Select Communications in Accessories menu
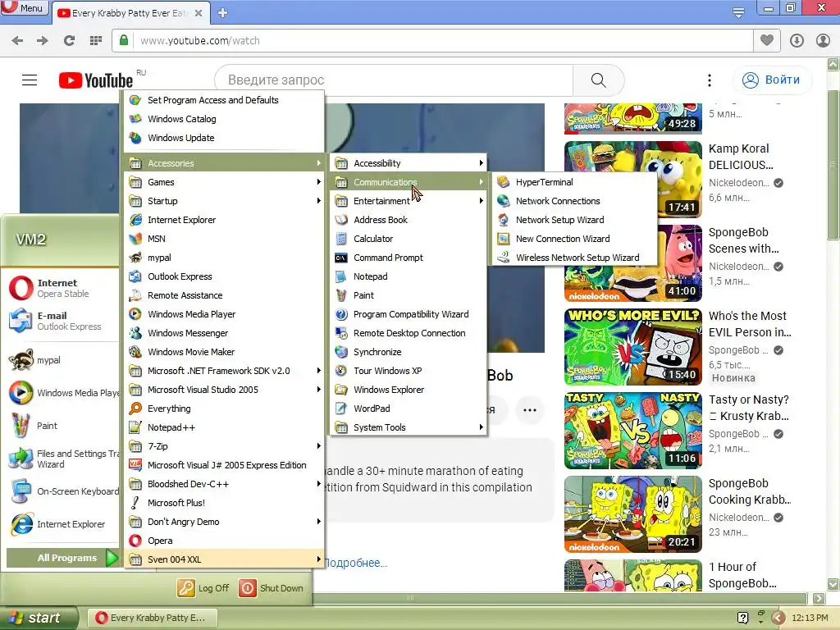 click(409, 182)
